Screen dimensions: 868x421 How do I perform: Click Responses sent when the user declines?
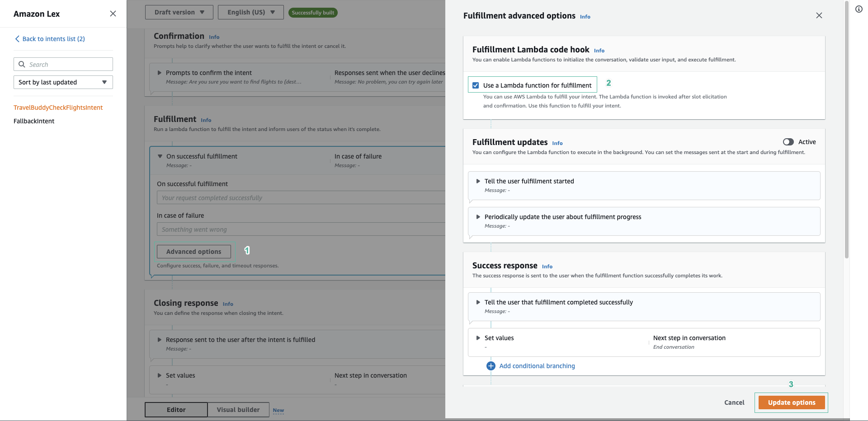coord(390,73)
